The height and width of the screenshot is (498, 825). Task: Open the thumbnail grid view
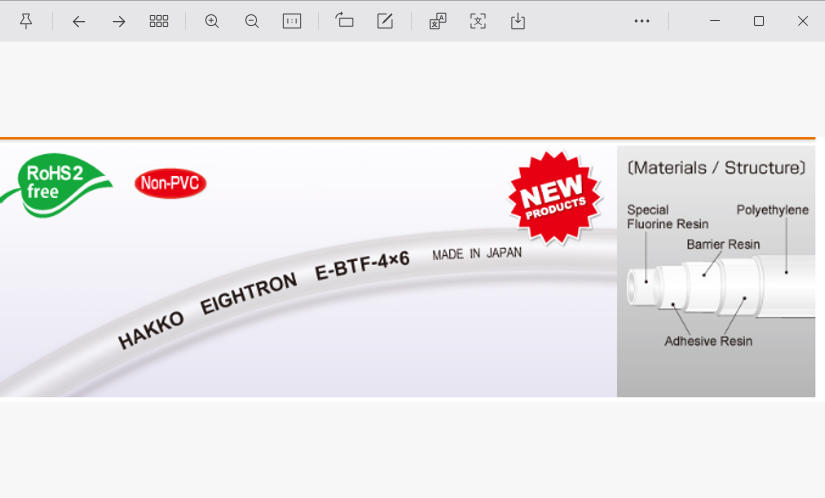pos(159,21)
